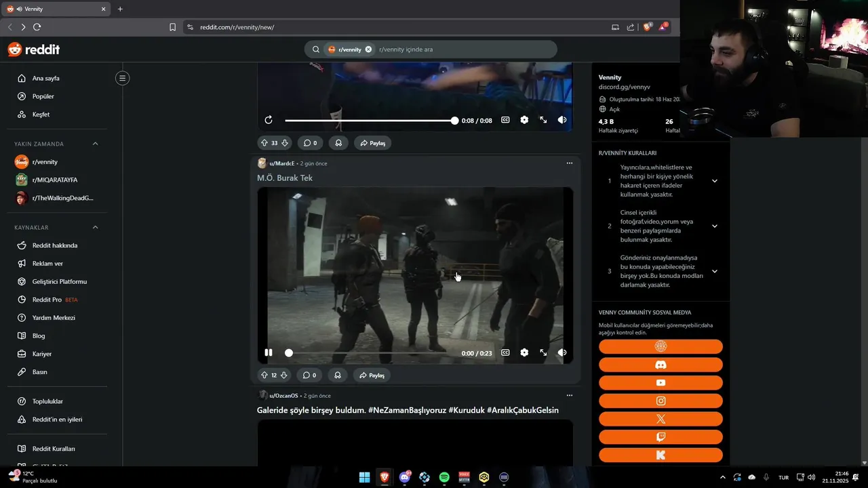868x488 pixels.
Task: Open u/MardcE profile
Action: [x=281, y=163]
